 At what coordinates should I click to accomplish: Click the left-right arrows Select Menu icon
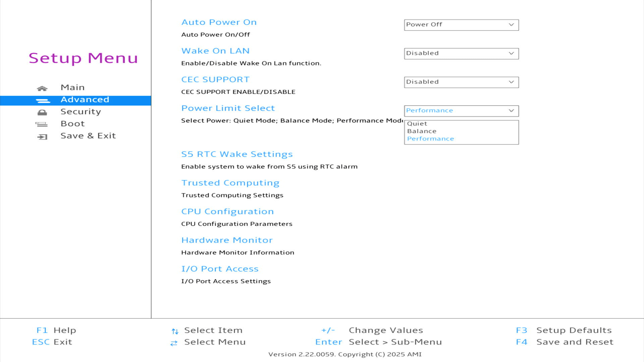coord(174,343)
